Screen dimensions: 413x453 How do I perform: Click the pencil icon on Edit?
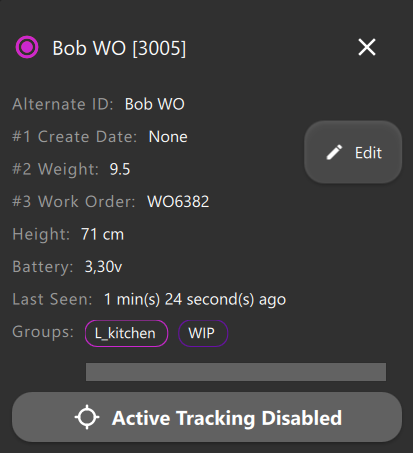click(334, 152)
